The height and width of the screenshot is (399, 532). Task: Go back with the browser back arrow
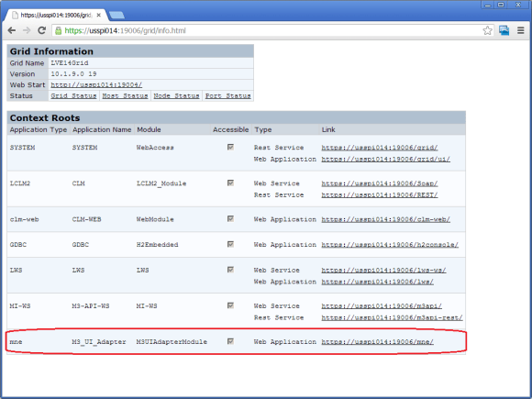(x=12, y=30)
